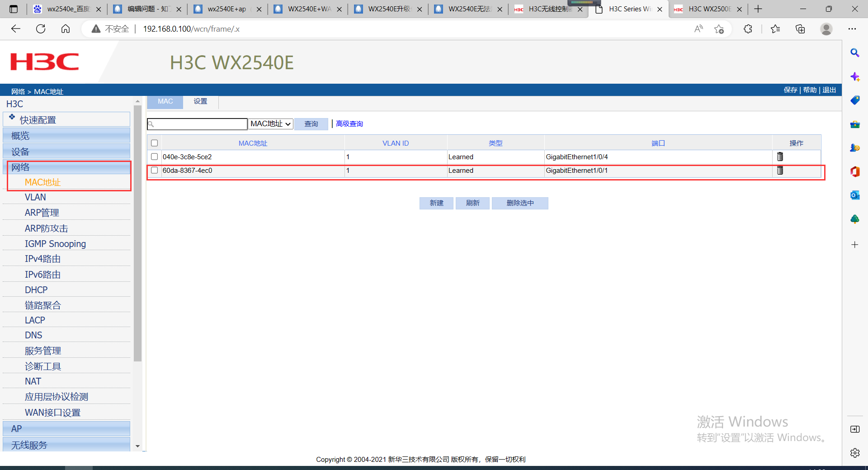This screenshot has width=868, height=470.
Task: Check the box for 60da-8367-4ec0
Action: click(x=155, y=170)
